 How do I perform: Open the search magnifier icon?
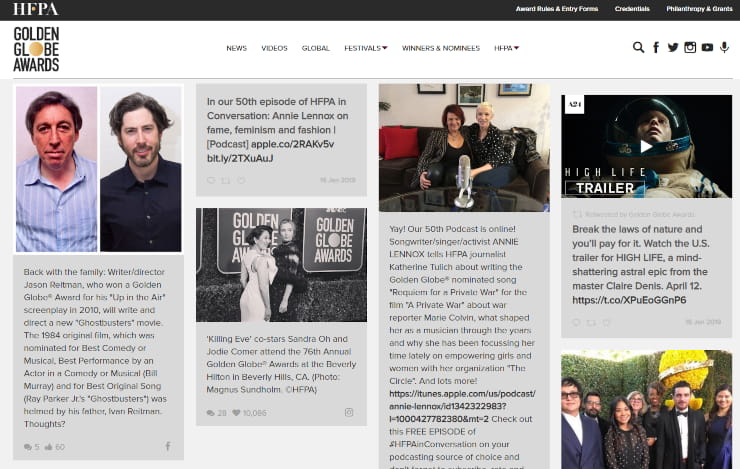pos(638,47)
